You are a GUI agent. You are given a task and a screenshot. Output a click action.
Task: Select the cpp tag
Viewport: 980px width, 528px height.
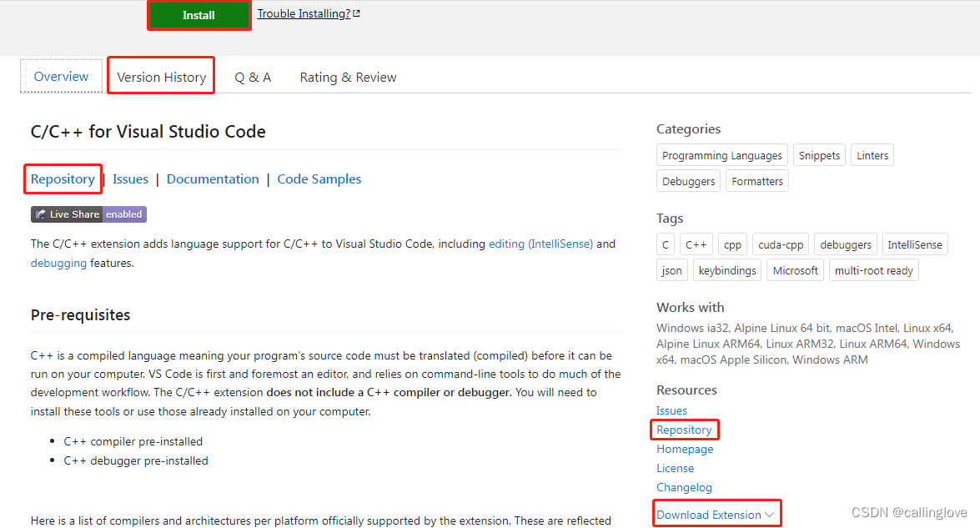pos(732,244)
